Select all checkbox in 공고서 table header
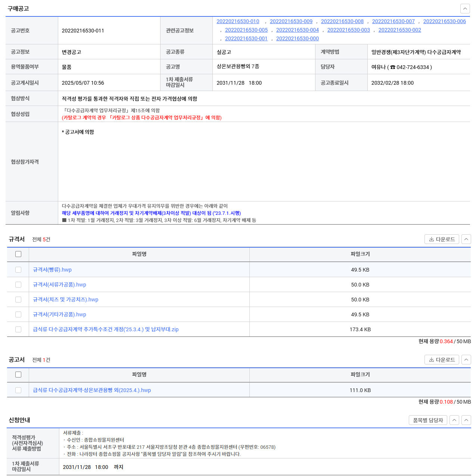Screen dimensions: 473x476 coord(18,375)
